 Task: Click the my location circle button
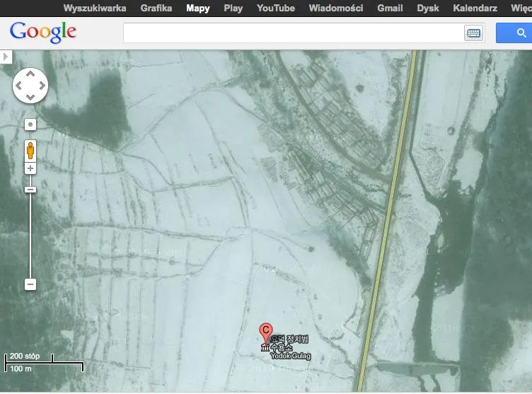[x=30, y=124]
